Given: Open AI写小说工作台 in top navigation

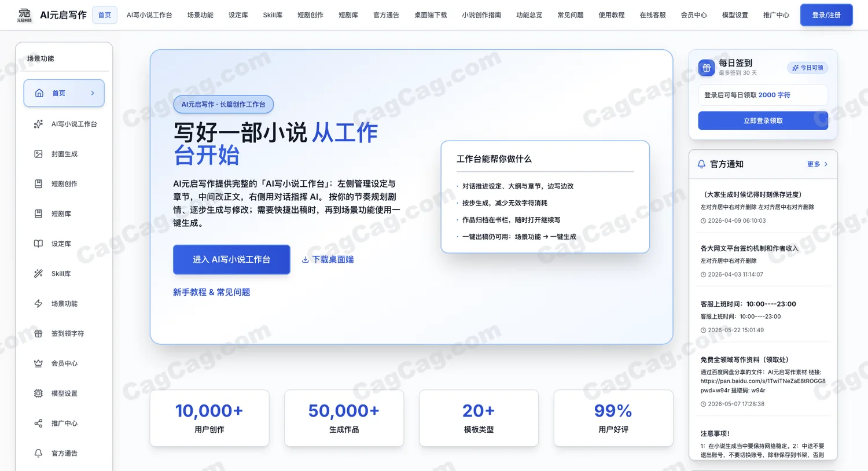Looking at the screenshot, I should pyautogui.click(x=149, y=15).
